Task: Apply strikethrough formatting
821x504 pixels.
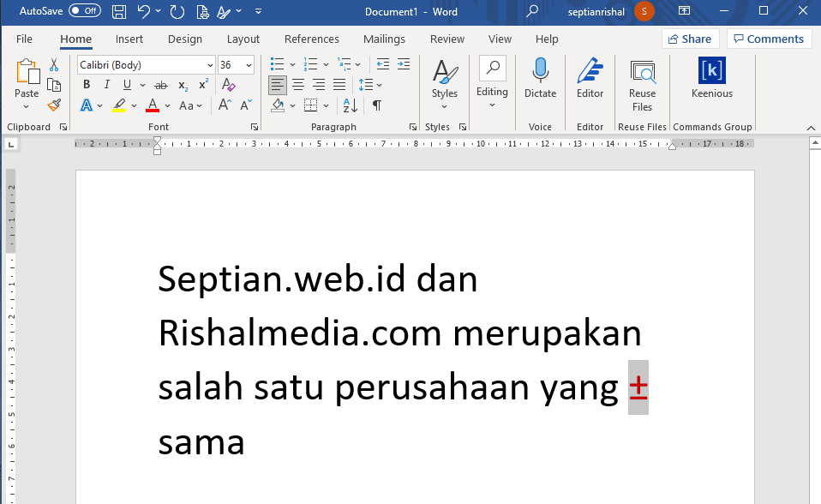Action: point(161,85)
